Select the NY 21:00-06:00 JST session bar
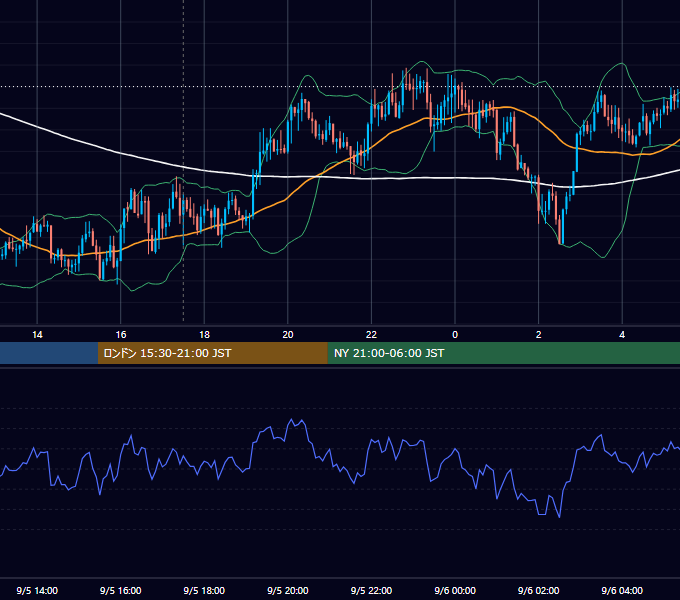The width and height of the screenshot is (680, 600). [x=503, y=353]
